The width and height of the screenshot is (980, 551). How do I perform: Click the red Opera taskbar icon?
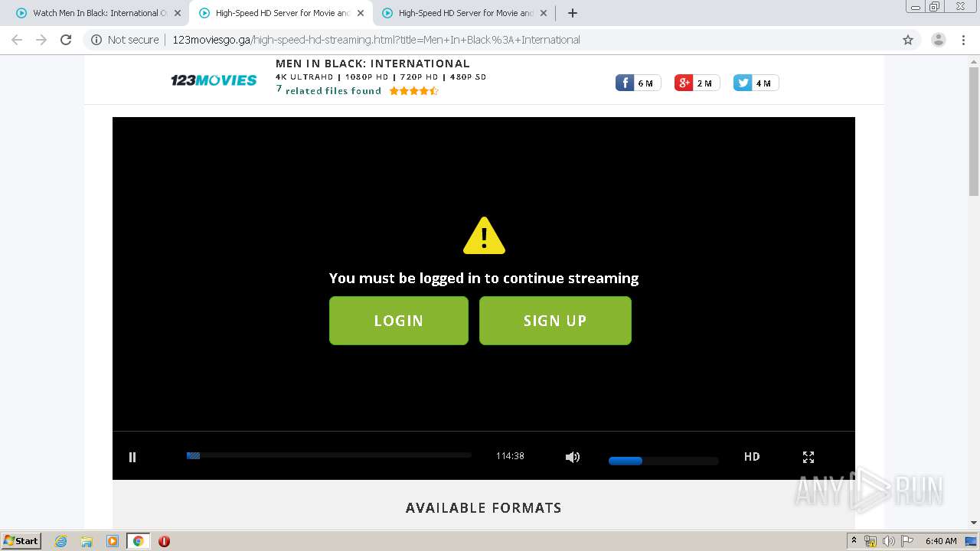click(x=164, y=541)
